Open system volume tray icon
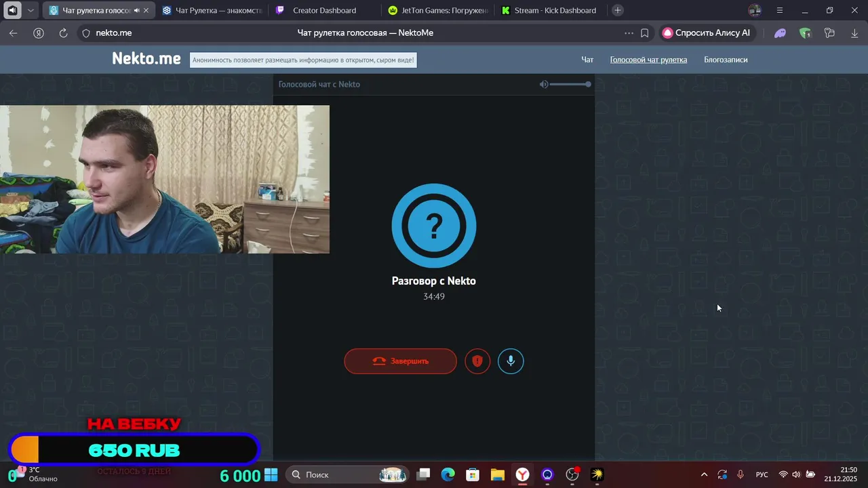 coord(796,474)
